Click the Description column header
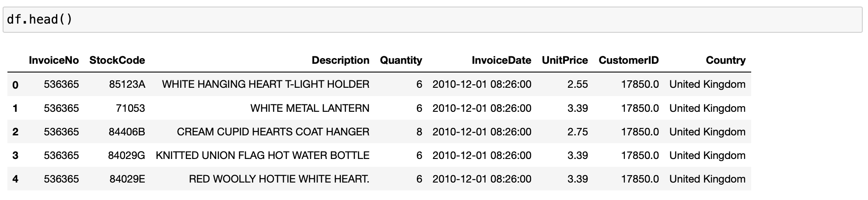Image resolution: width=868 pixels, height=200 pixels. [x=340, y=60]
